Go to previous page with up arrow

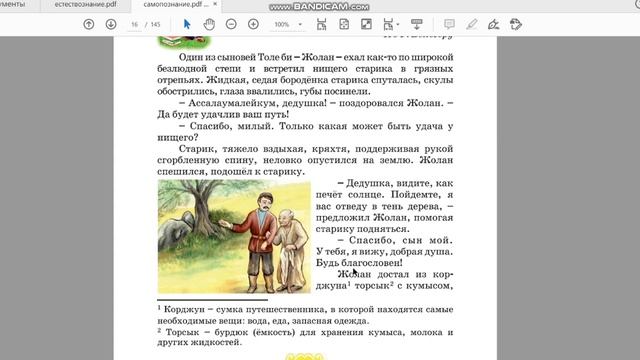coord(89,24)
